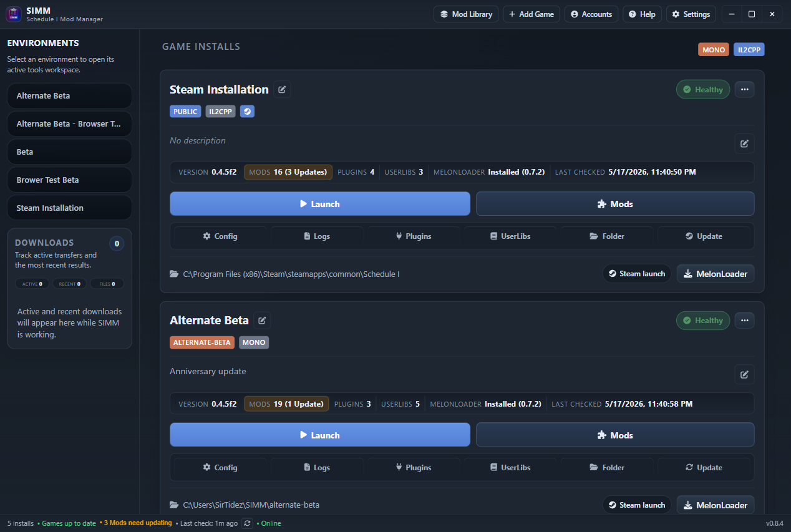Launch the Steam Installation

(320, 204)
